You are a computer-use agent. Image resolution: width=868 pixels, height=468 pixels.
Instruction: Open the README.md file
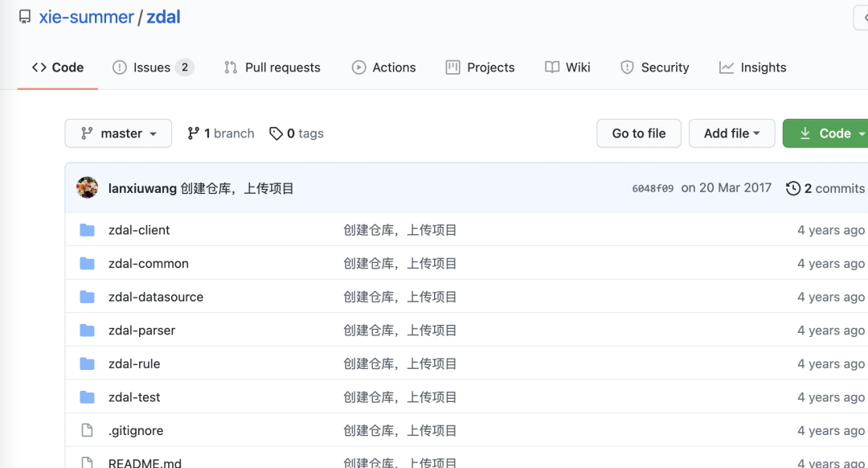click(x=145, y=462)
